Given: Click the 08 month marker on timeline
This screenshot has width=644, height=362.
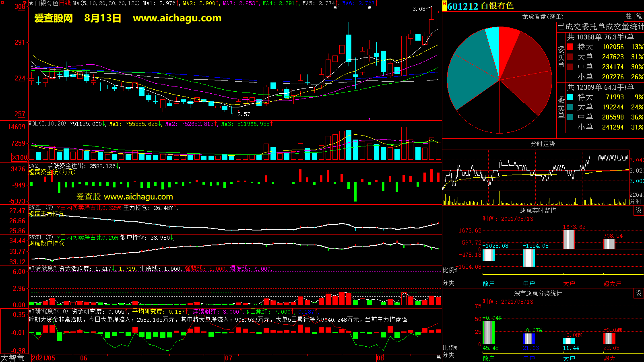Looking at the screenshot, I should pyautogui.click(x=380, y=358).
